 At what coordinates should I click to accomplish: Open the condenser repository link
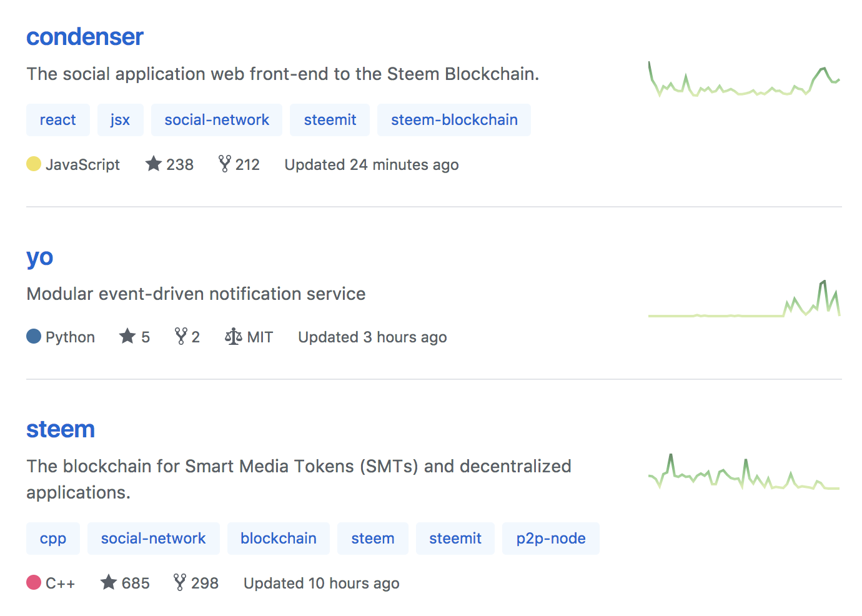point(85,37)
